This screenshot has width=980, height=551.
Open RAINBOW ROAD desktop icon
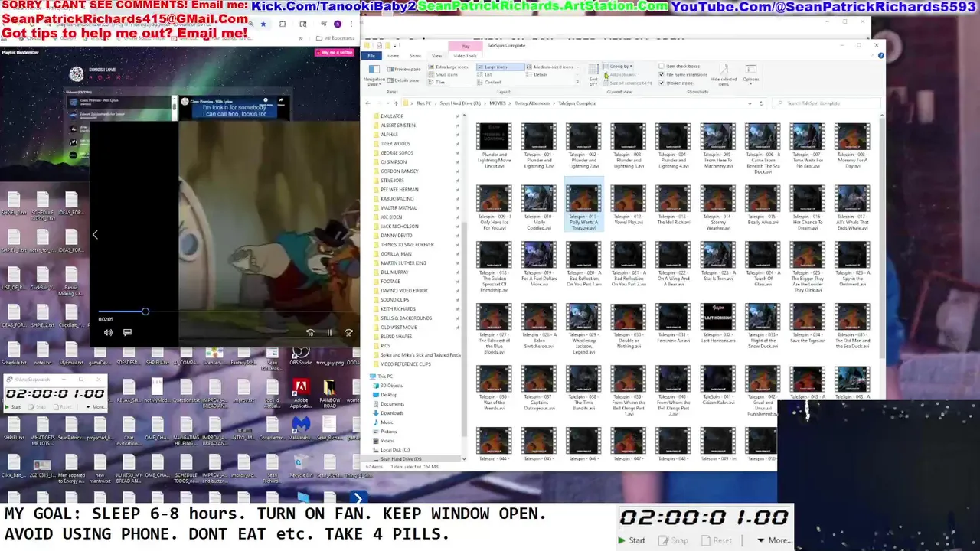tap(329, 391)
